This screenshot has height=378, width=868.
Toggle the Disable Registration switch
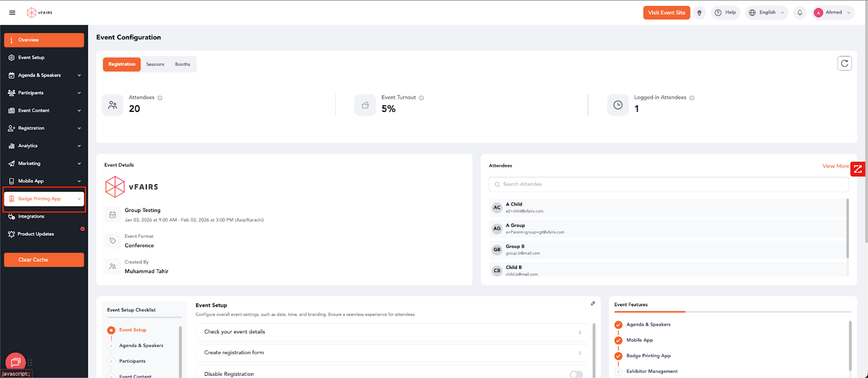pos(576,374)
